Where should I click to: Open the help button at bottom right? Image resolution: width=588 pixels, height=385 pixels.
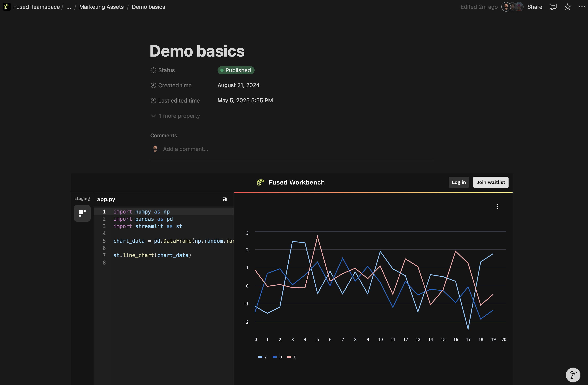[x=573, y=375]
